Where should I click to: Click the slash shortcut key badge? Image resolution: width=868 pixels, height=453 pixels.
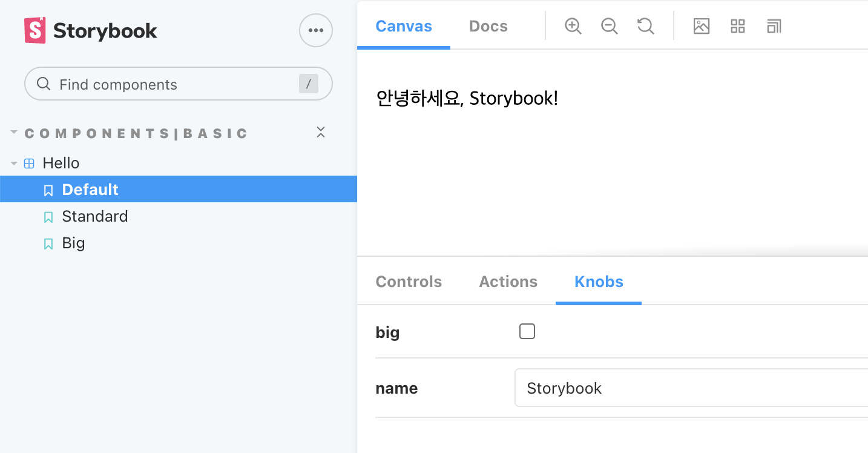[308, 84]
